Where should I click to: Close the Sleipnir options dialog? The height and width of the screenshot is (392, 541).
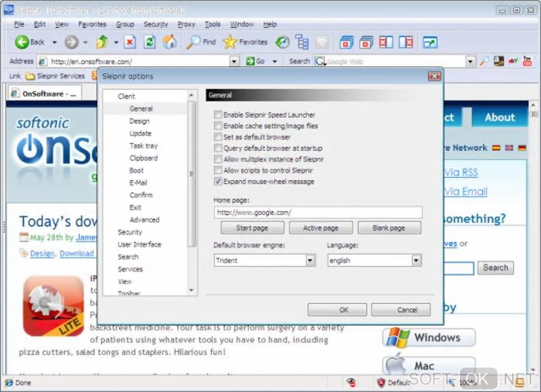coord(434,76)
